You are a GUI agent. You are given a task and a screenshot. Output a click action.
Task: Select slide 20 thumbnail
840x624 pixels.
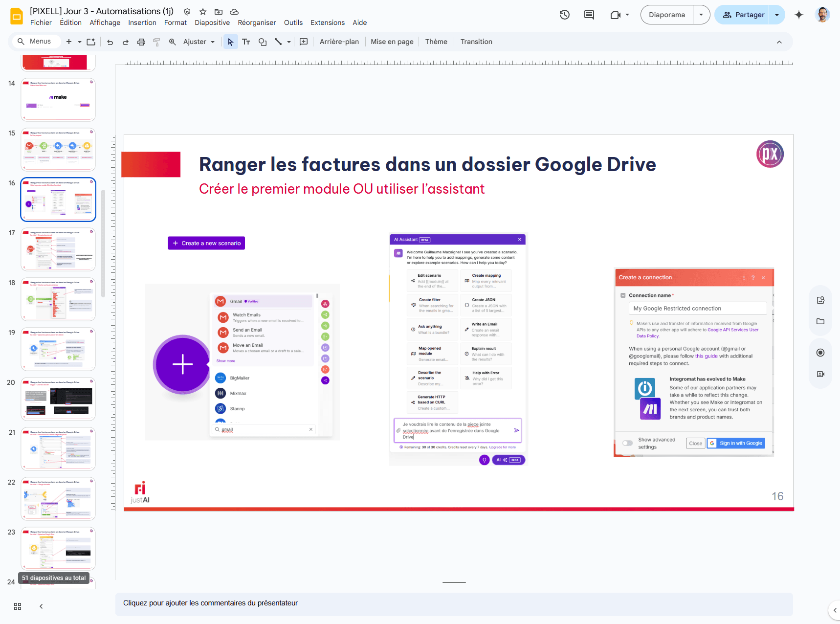pos(58,399)
